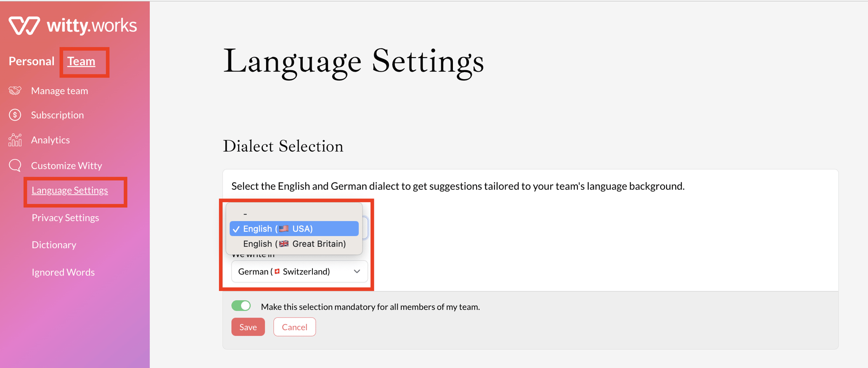Click the witty.works logo icon
Image resolution: width=868 pixels, height=368 pixels.
(x=24, y=26)
